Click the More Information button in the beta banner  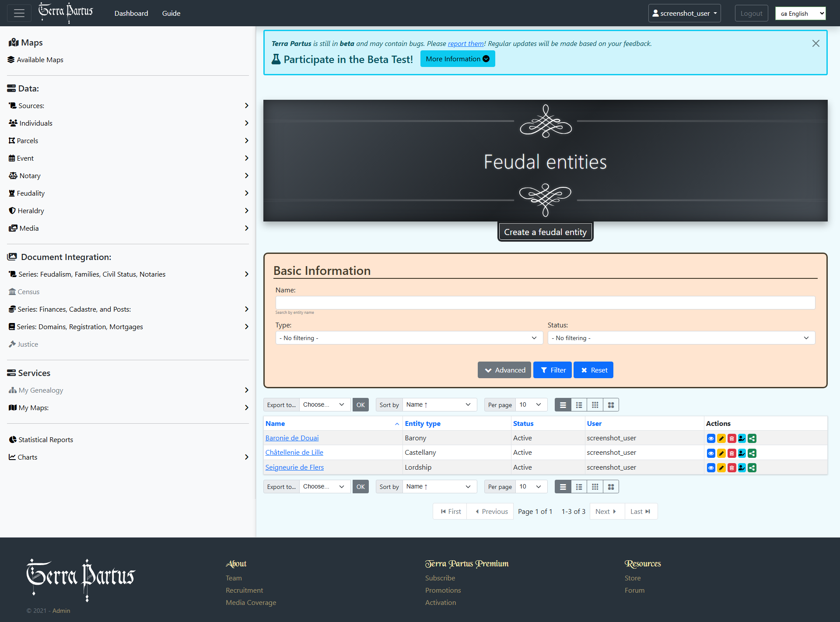457,59
